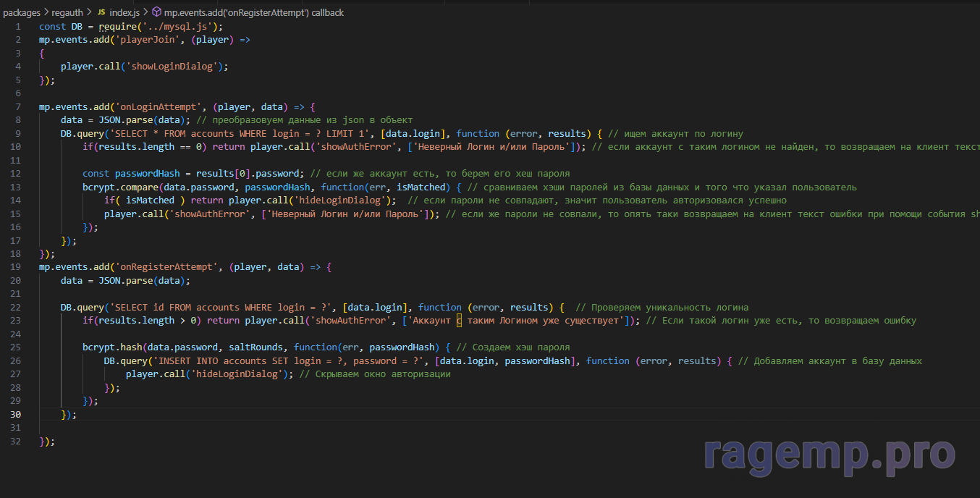Click line number 7 in the gutter
980x498 pixels.
(x=18, y=106)
